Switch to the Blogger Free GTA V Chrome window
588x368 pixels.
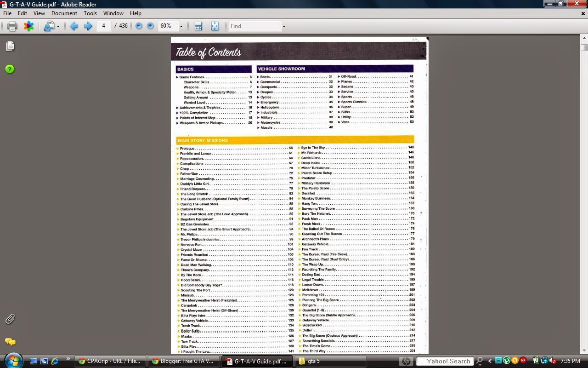184,361
